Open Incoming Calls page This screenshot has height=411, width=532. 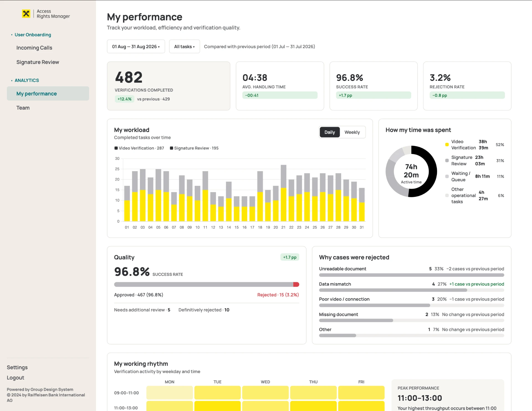pos(34,48)
